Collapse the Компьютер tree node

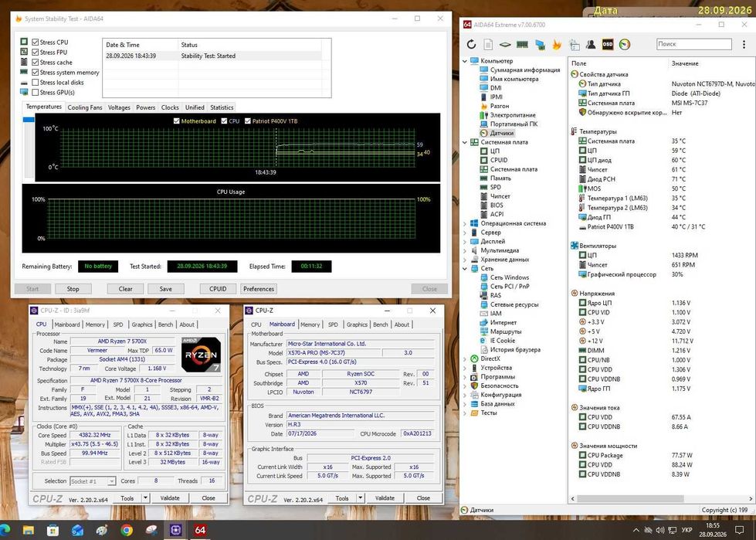click(465, 61)
